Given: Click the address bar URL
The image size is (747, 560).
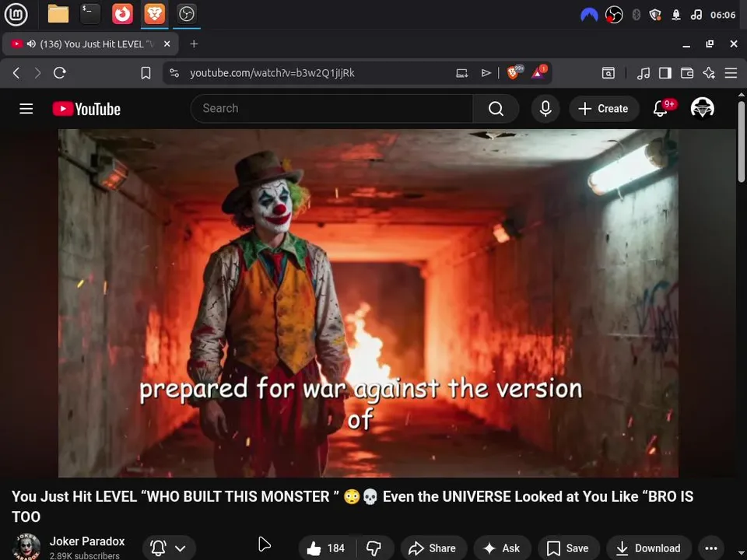Looking at the screenshot, I should pyautogui.click(x=272, y=73).
